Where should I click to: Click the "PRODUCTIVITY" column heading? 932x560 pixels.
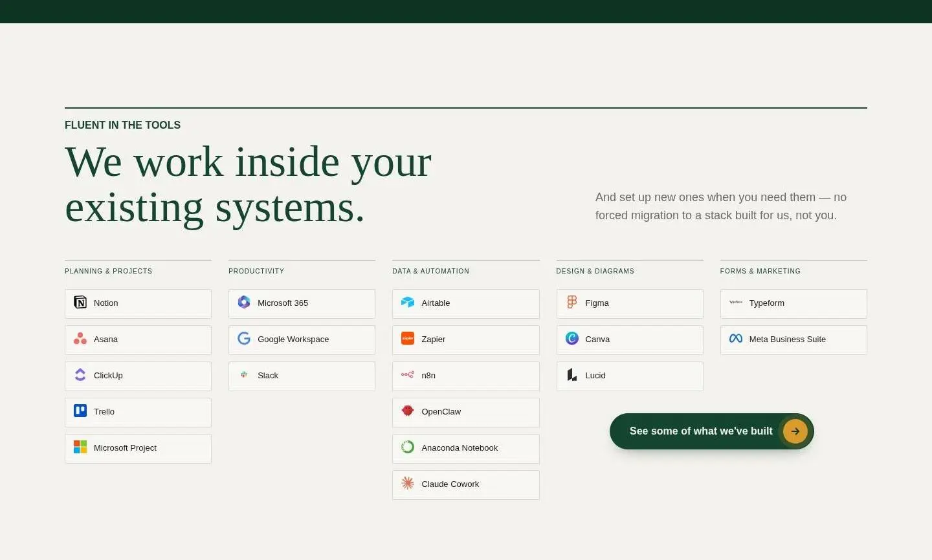point(256,271)
